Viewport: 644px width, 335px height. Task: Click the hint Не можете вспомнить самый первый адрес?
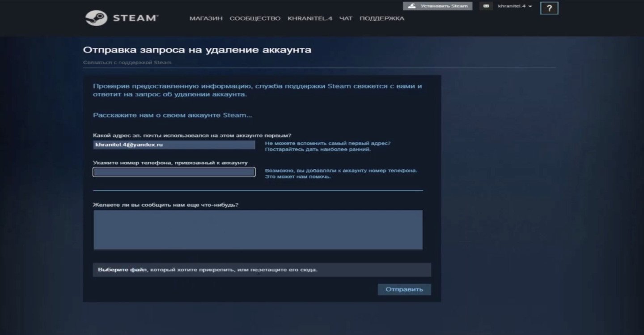coord(327,143)
